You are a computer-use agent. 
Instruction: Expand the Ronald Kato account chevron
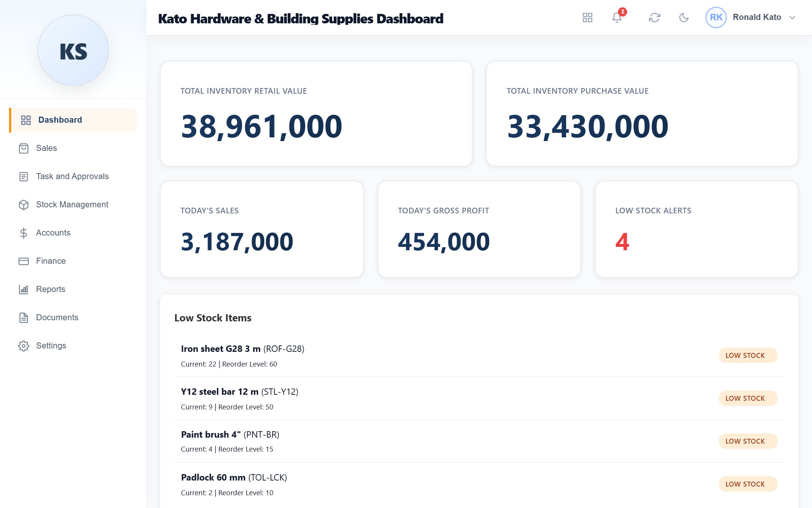click(x=792, y=17)
